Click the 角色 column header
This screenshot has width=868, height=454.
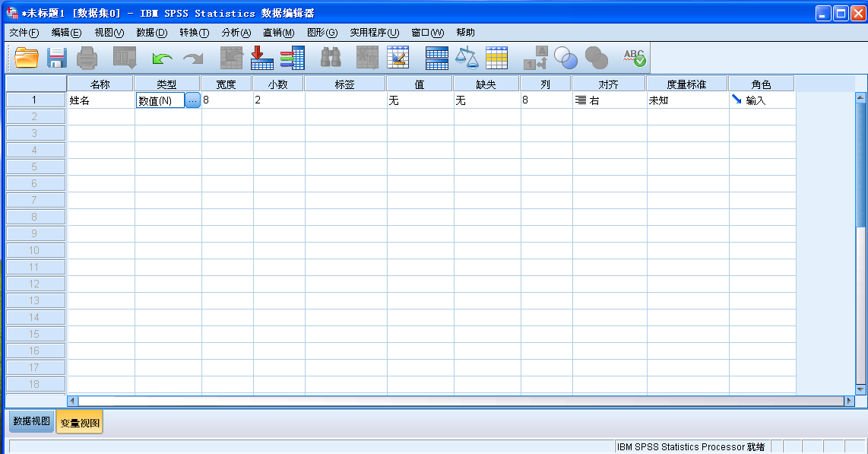tap(761, 84)
